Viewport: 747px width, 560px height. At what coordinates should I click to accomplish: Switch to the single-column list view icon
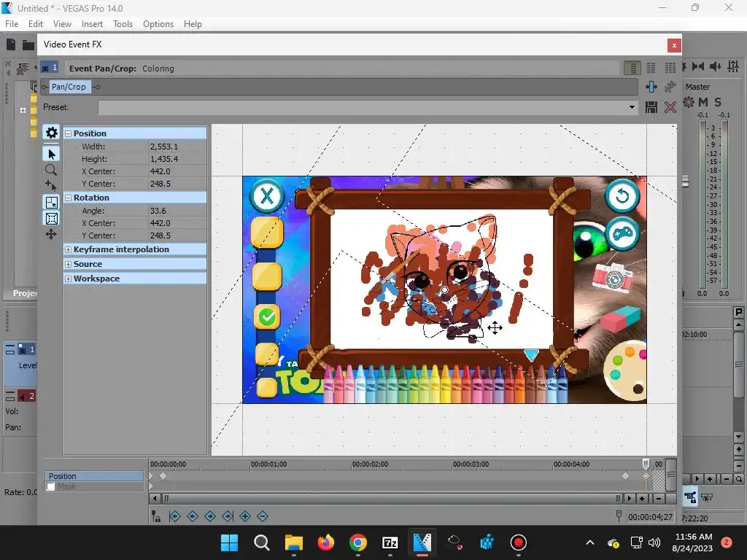(x=632, y=68)
